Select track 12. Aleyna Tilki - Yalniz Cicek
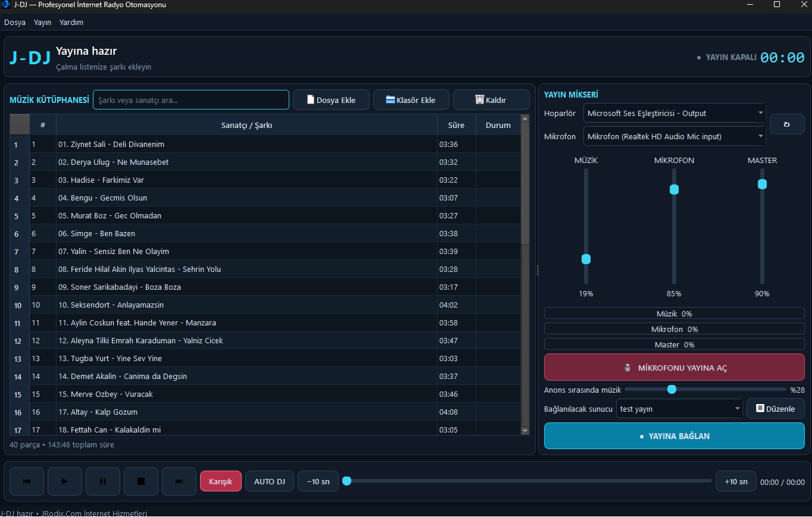 tap(246, 340)
